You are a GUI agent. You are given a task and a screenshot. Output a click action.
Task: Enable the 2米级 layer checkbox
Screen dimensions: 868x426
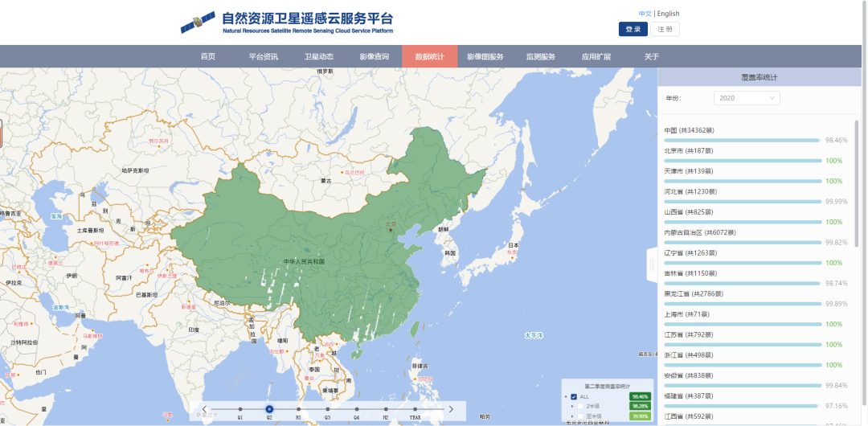coord(580,406)
